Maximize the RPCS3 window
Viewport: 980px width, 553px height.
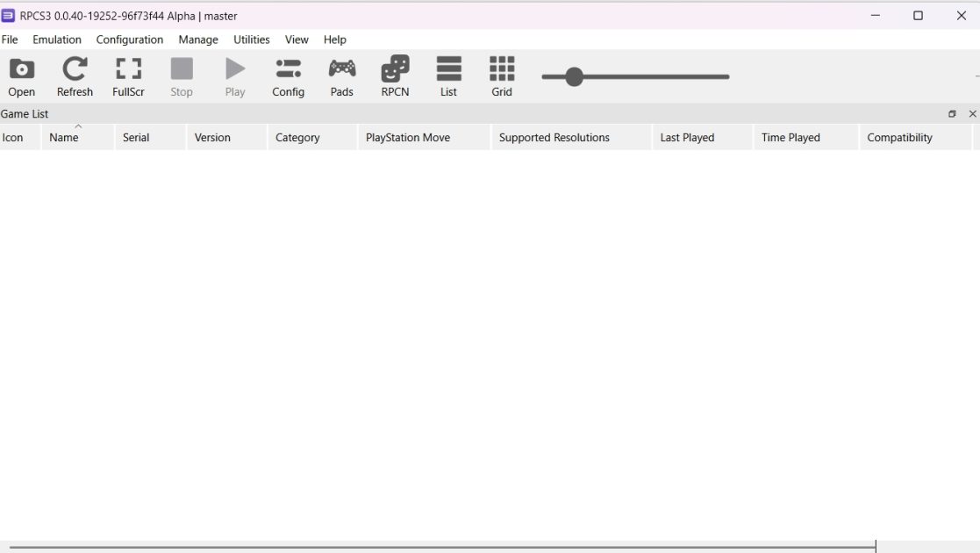(x=918, y=16)
